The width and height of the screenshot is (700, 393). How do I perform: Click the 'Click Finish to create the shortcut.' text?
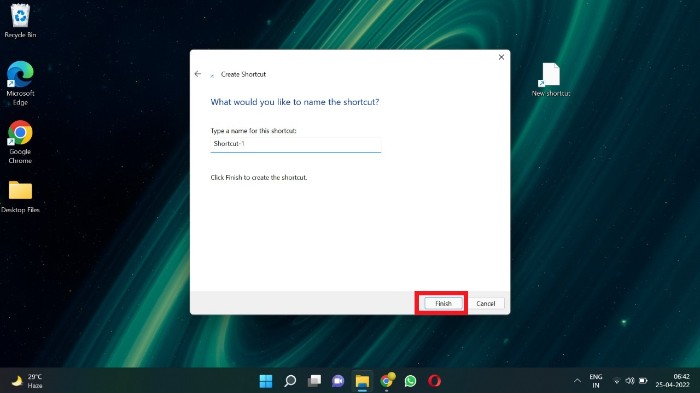point(258,177)
